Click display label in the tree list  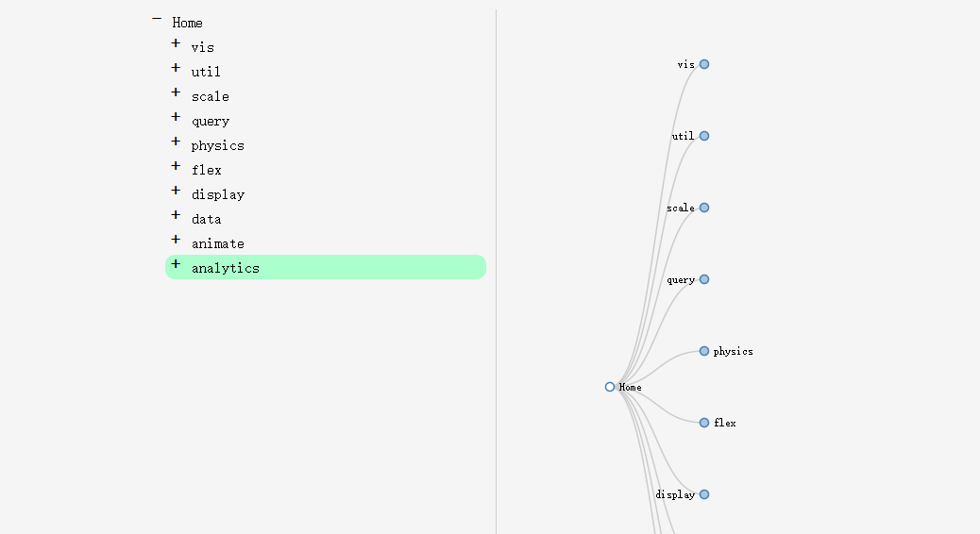(217, 194)
